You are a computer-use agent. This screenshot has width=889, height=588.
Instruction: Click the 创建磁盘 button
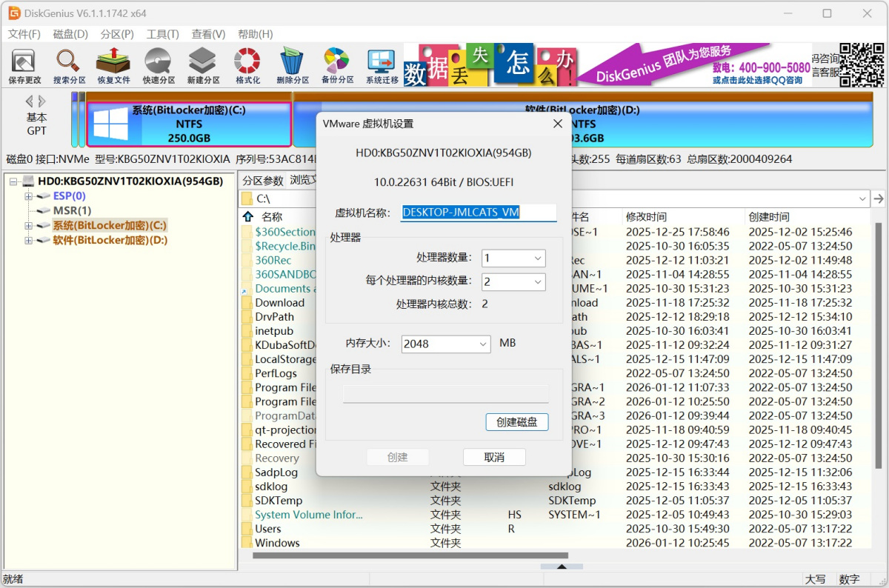click(x=516, y=422)
